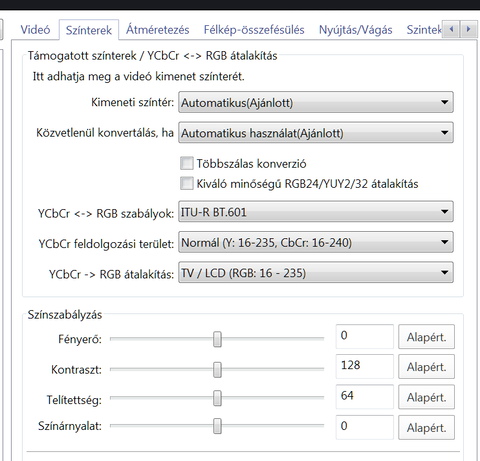Open YCbCr -> RGB átalakítás dropdown

pos(316,272)
